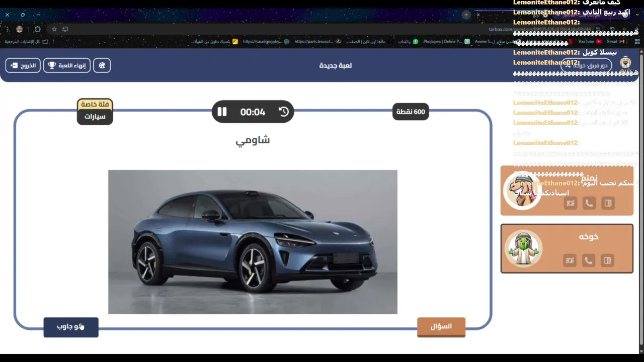The height and width of the screenshot is (362, 644).
Task: Open the 'السؤال' question tab
Action: point(441,327)
